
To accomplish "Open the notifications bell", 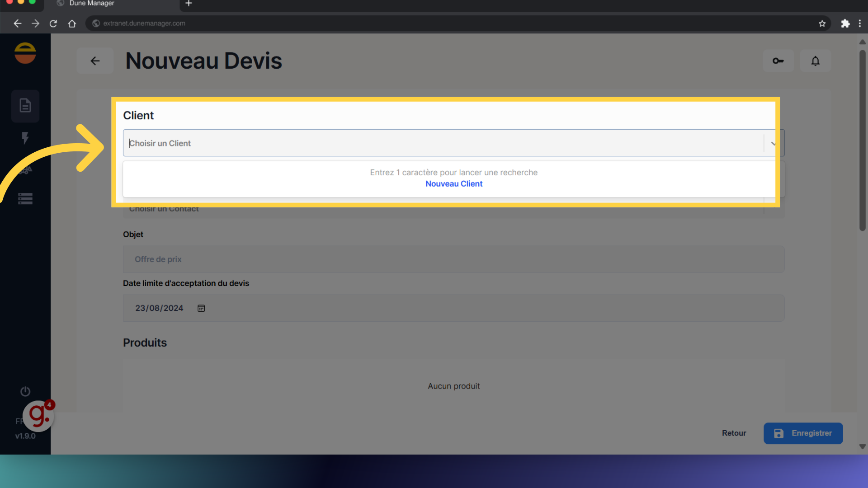I will coord(815,61).
